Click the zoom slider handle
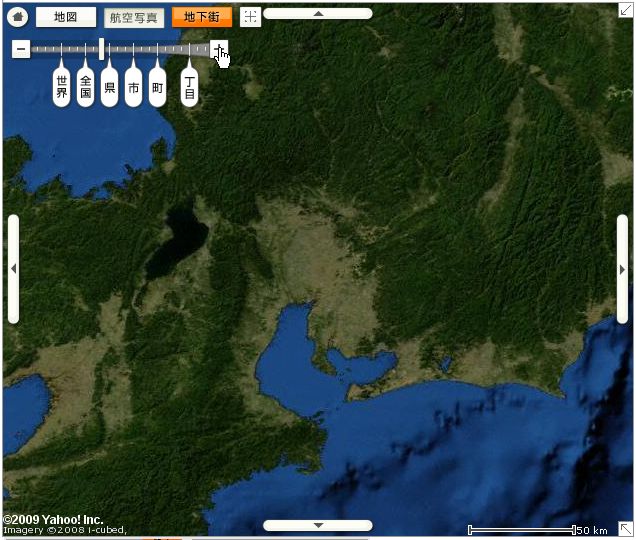The width and height of the screenshot is (636, 540). pos(101,48)
